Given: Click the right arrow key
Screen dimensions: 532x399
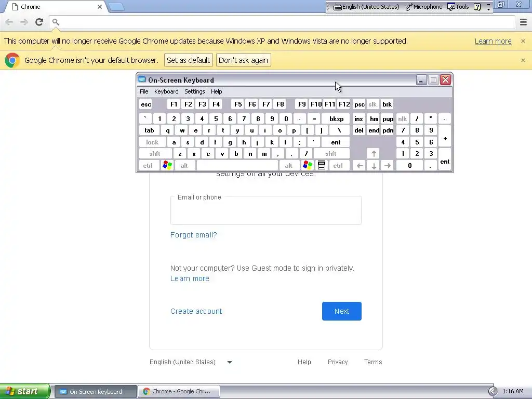Looking at the screenshot, I should [388, 166].
